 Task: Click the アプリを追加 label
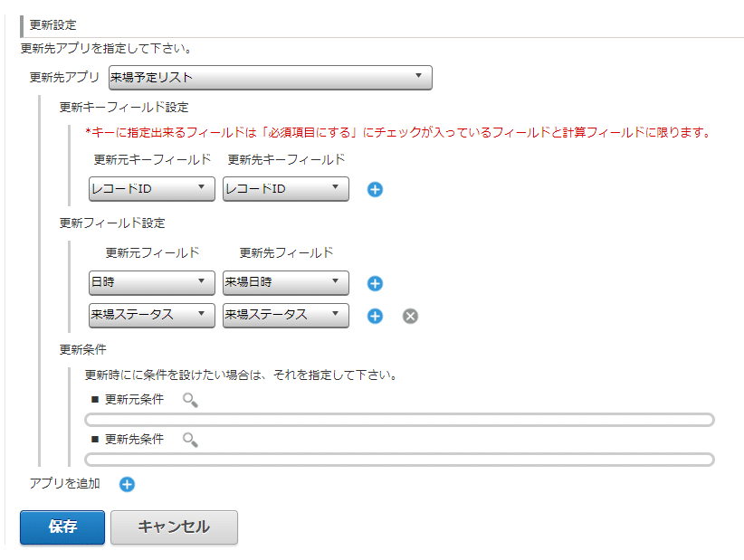click(x=64, y=484)
